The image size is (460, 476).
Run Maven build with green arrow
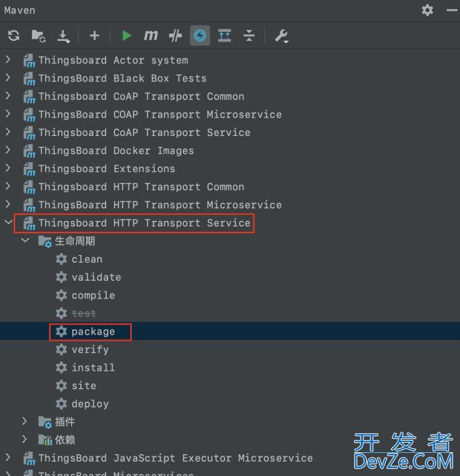(126, 35)
